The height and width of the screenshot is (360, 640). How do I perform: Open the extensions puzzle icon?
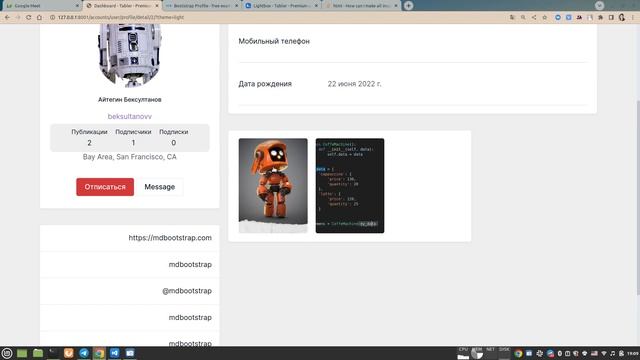[x=600, y=18]
